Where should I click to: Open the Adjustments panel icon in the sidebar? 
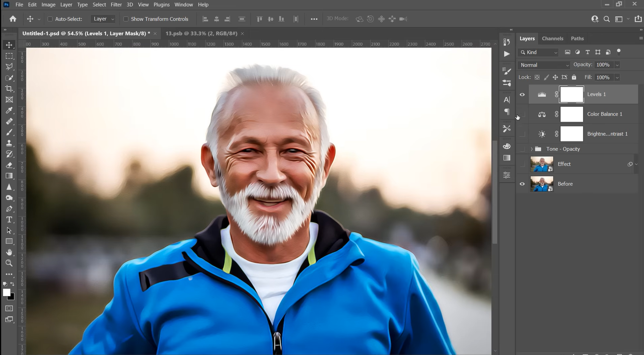click(507, 175)
